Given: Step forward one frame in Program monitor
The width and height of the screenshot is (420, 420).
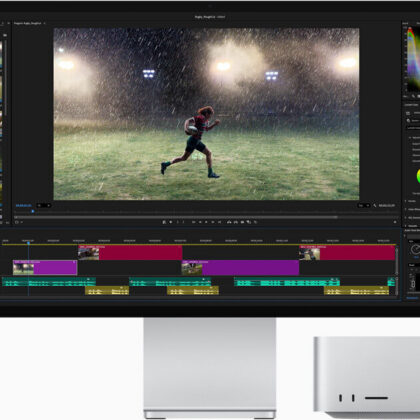Looking at the screenshot, I should click(213, 222).
